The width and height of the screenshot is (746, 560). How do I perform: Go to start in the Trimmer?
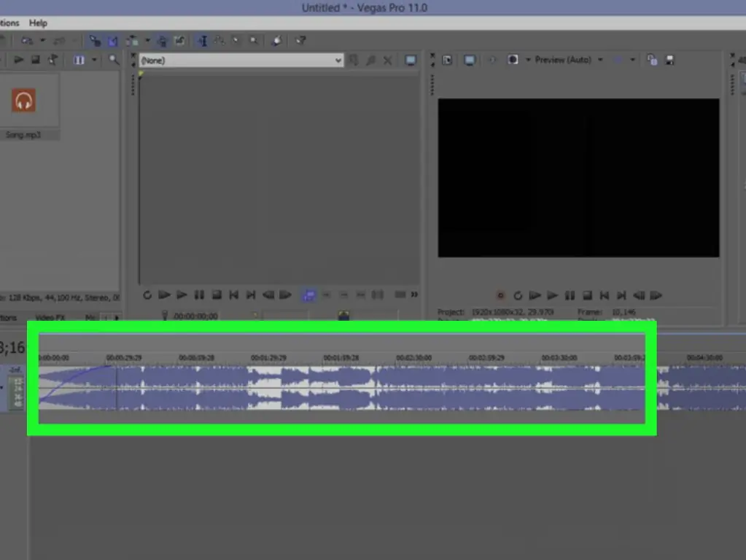pyautogui.click(x=233, y=295)
